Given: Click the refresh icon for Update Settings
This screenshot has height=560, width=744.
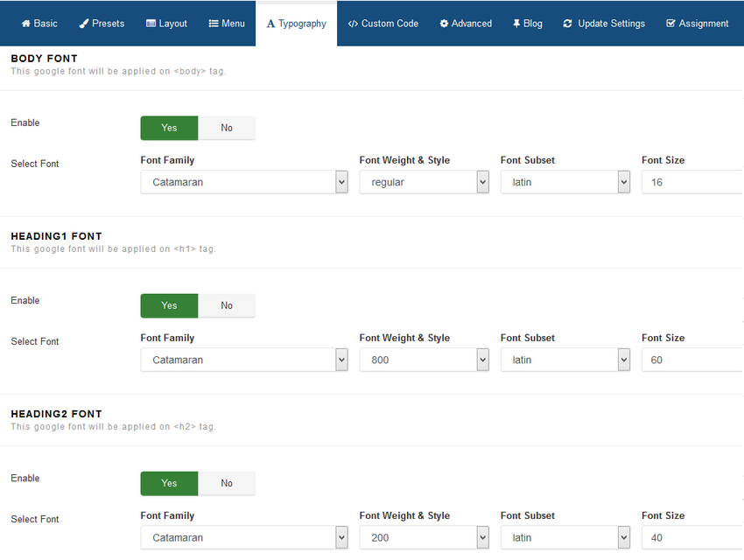Looking at the screenshot, I should [x=568, y=24].
